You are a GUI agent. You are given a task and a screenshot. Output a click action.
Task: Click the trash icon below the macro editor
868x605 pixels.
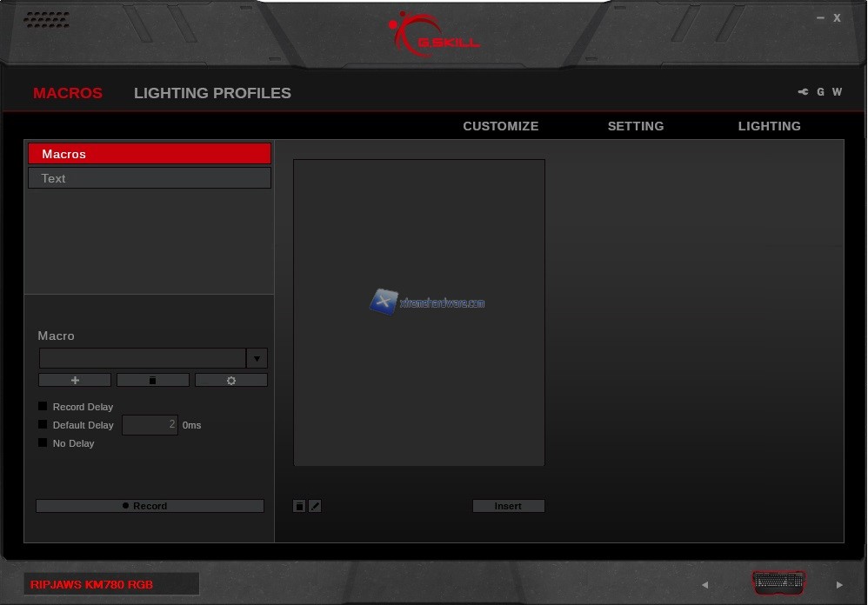pyautogui.click(x=299, y=506)
